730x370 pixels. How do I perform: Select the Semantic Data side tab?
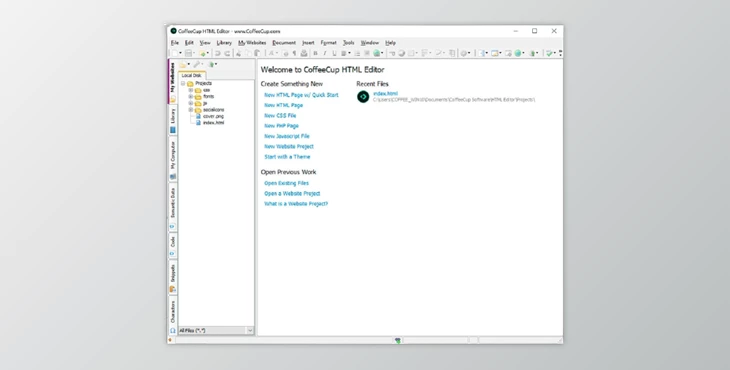[x=173, y=207]
